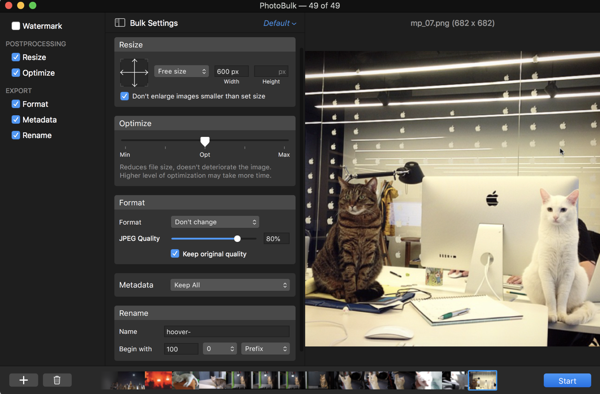Click the Start button
Image resolution: width=600 pixels, height=394 pixels.
coord(567,381)
